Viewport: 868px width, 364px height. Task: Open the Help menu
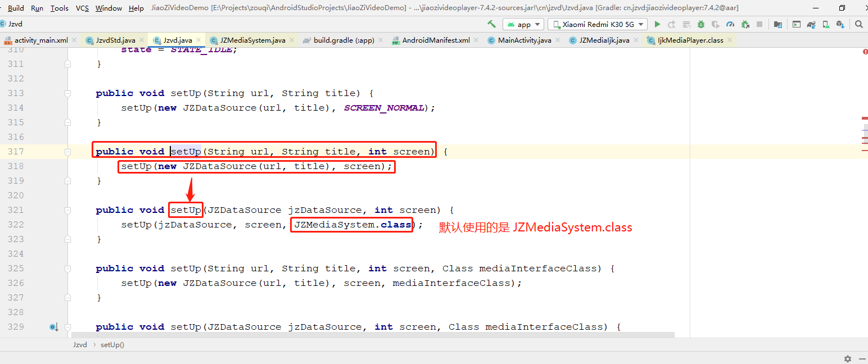[x=136, y=8]
